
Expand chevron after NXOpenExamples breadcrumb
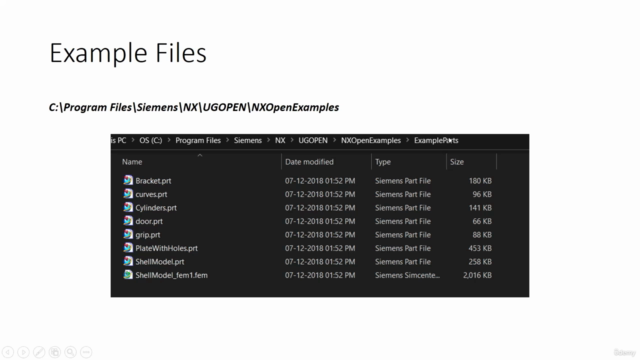407,140
